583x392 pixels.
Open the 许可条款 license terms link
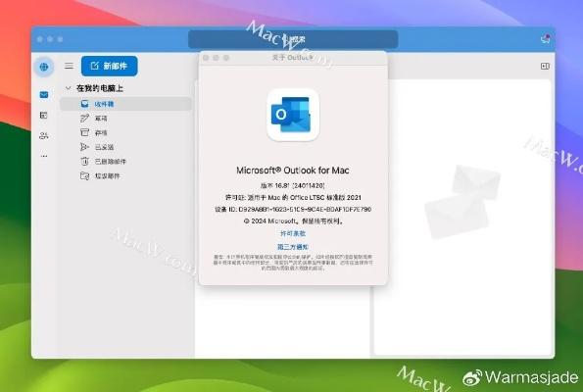[293, 233]
